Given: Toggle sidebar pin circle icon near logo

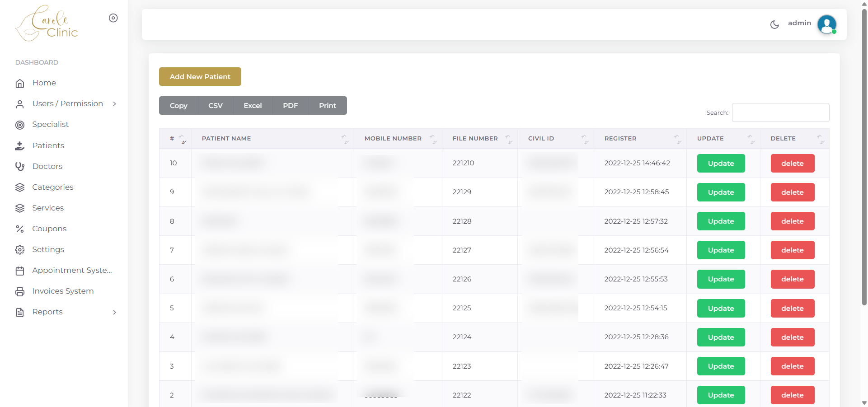Looking at the screenshot, I should coord(113,18).
